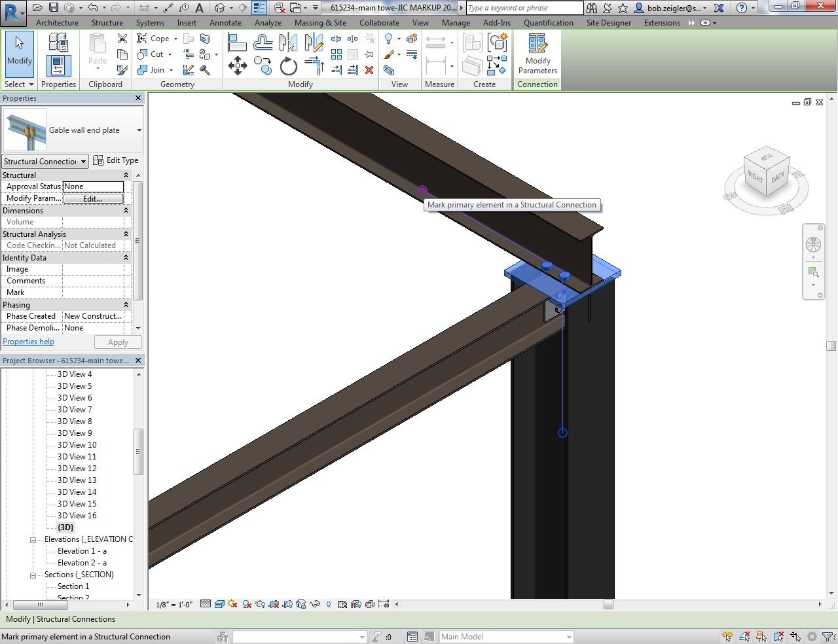838x644 pixels.
Task: Toggle the selection filter icon in the status bar
Action: pos(827,636)
